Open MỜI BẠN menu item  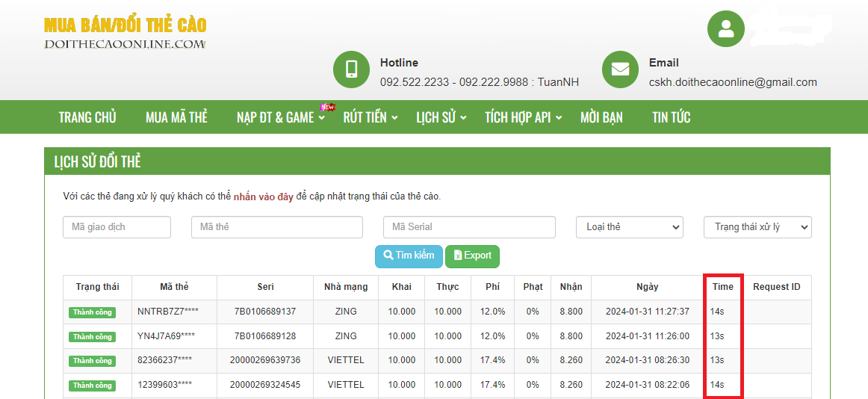(x=602, y=117)
